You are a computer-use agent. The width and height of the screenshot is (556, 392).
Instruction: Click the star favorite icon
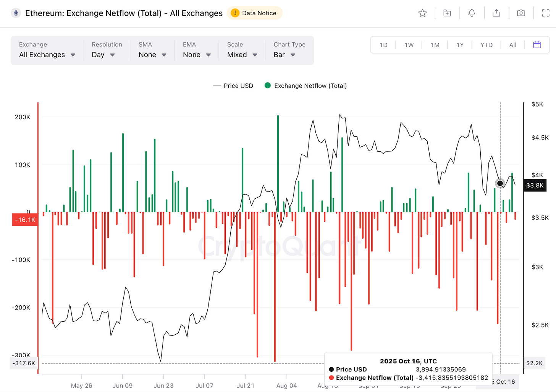click(x=422, y=13)
